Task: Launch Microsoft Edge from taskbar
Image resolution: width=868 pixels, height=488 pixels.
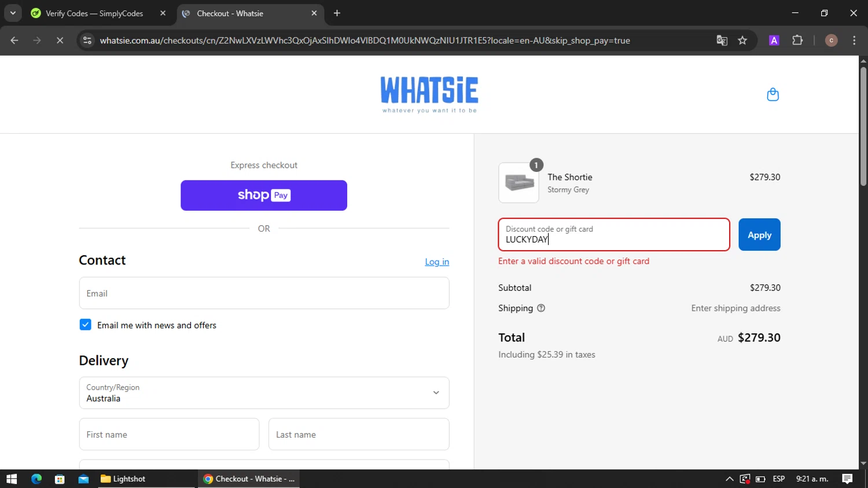Action: coord(36,479)
